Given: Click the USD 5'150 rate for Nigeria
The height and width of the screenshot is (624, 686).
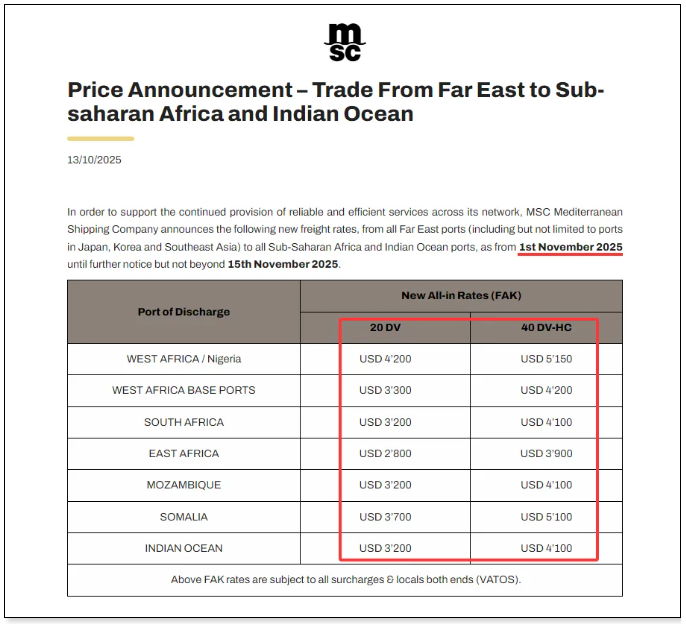Looking at the screenshot, I should click(x=546, y=359).
